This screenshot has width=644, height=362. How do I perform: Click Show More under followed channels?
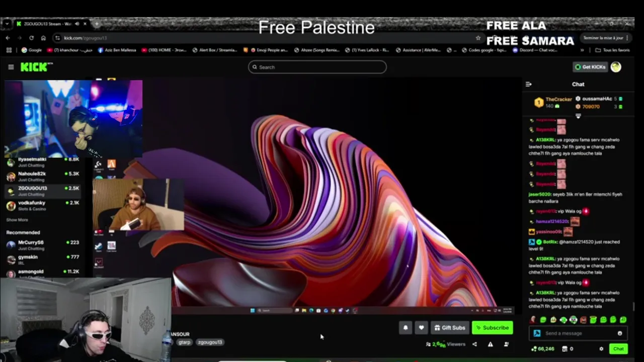tap(17, 220)
